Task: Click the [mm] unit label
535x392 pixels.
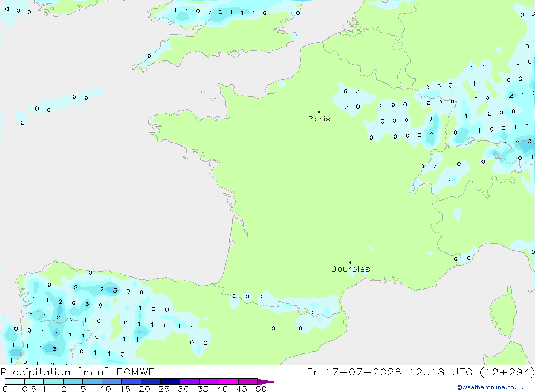Action: (x=93, y=372)
